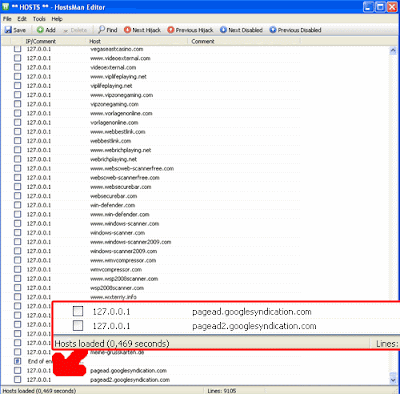Viewport: 400px width, 394px height.
Task: Select host www.webrichplaying.net
Action: pos(121,150)
